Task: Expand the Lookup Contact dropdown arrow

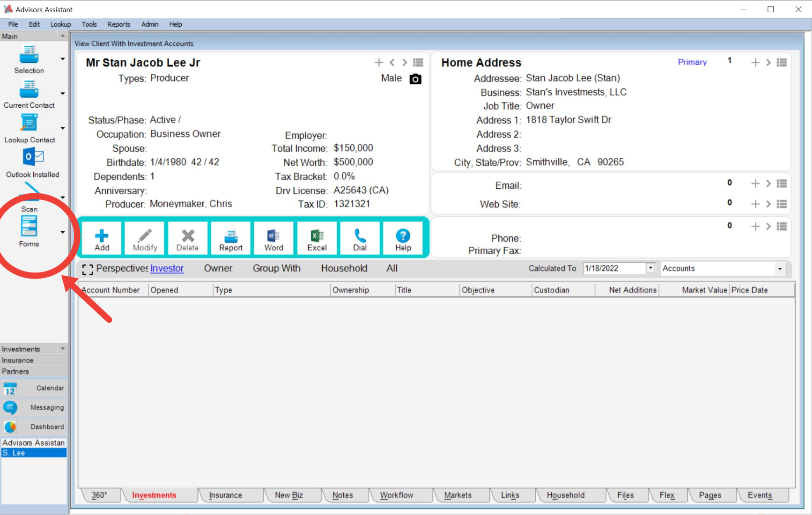Action: coord(63,128)
